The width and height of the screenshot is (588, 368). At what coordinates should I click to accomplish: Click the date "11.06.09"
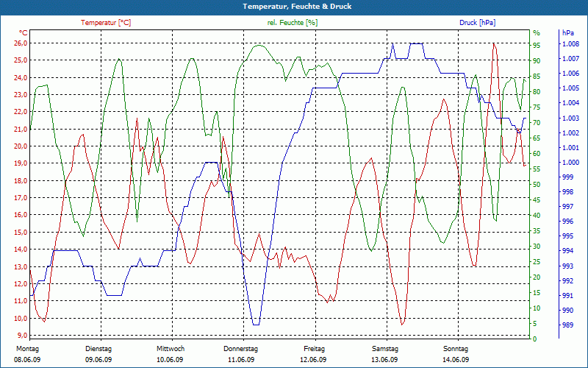coord(241,360)
